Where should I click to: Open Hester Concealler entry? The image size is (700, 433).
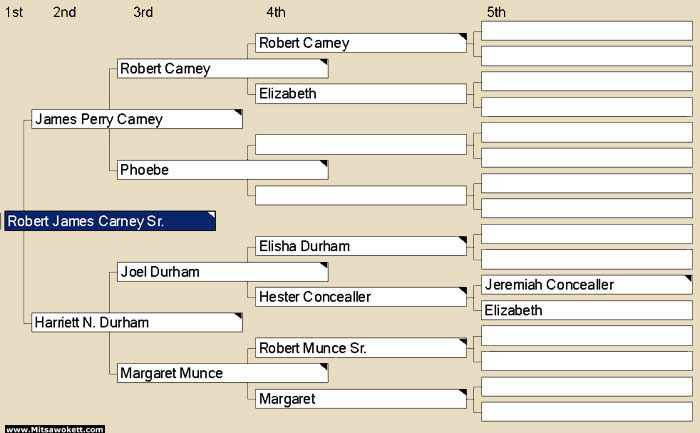[361, 297]
